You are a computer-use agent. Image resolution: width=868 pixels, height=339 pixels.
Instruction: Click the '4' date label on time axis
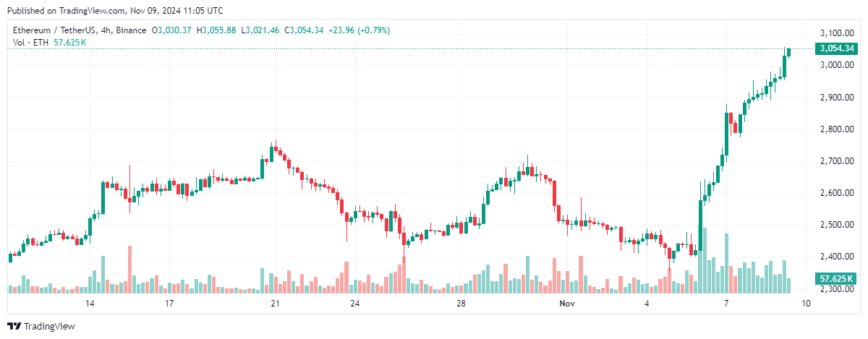pyautogui.click(x=647, y=304)
